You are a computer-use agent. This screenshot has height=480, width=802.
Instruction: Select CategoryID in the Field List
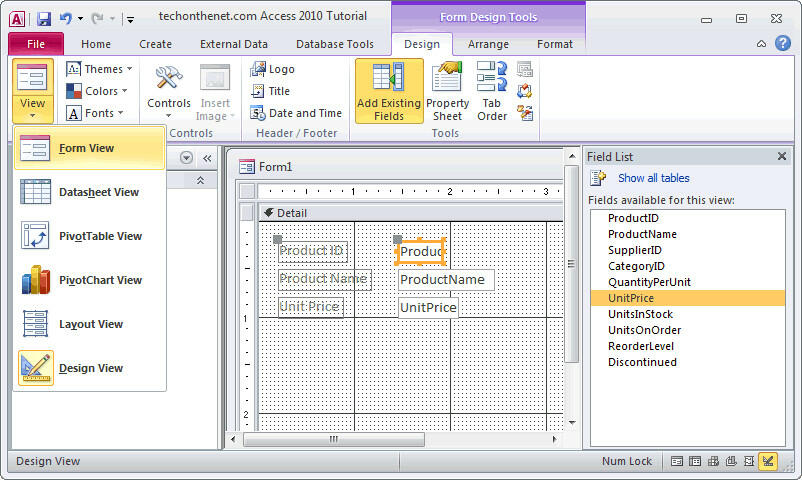[687, 266]
